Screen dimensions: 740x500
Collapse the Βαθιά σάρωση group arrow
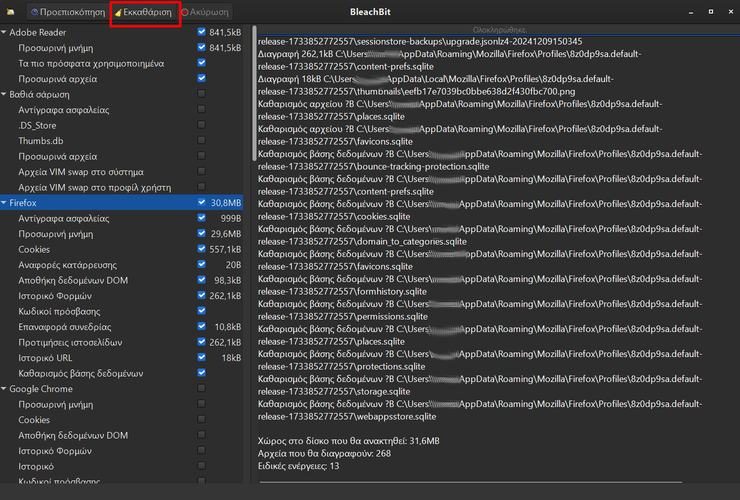click(x=5, y=94)
